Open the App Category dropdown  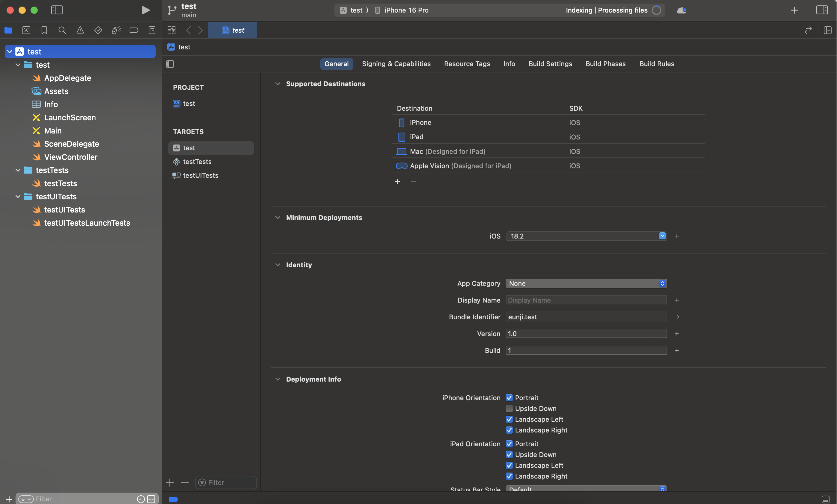pyautogui.click(x=586, y=284)
